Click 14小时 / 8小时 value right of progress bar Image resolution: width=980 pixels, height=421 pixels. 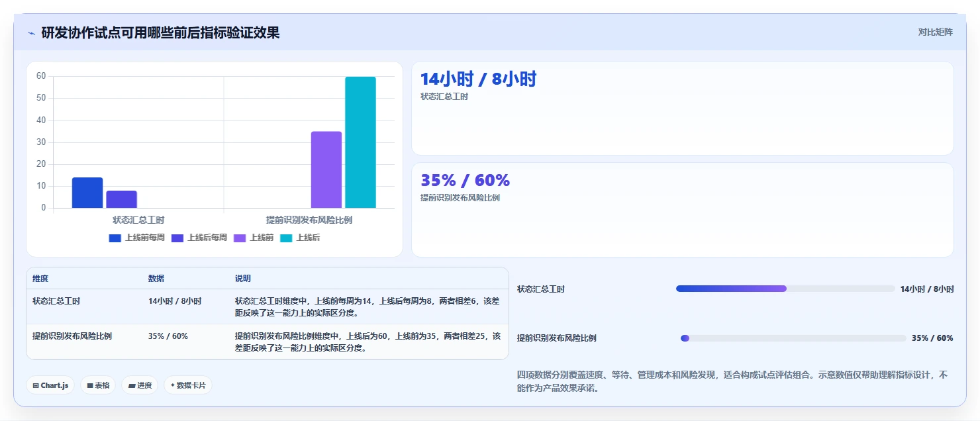(x=927, y=289)
